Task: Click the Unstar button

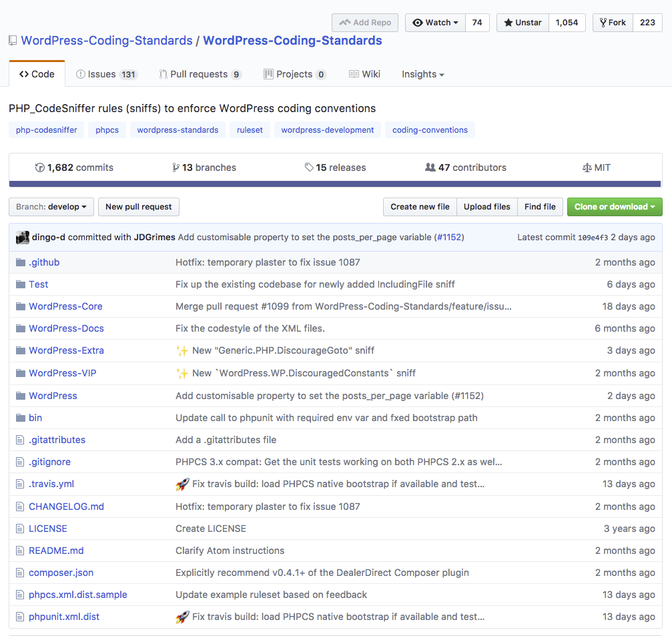Action: tap(523, 23)
